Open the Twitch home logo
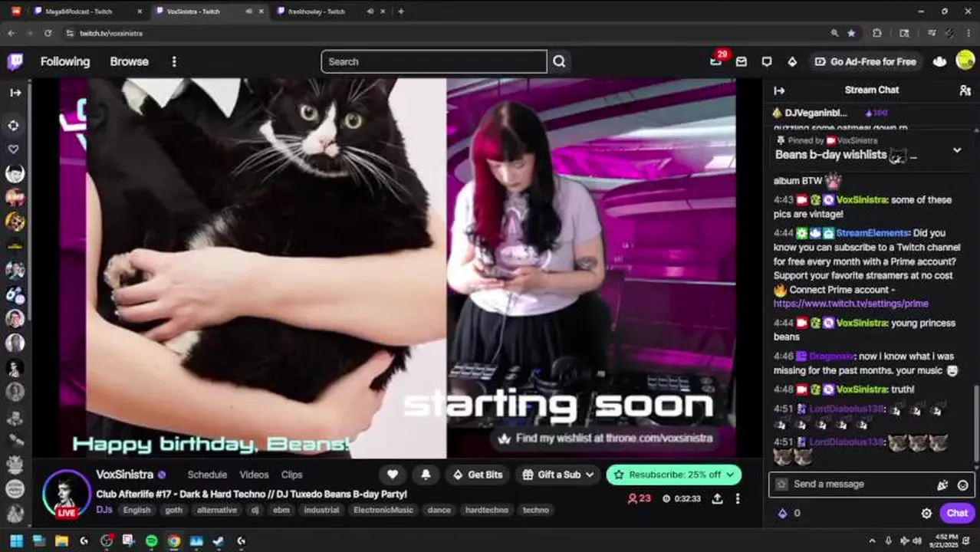980x552 pixels. [15, 61]
